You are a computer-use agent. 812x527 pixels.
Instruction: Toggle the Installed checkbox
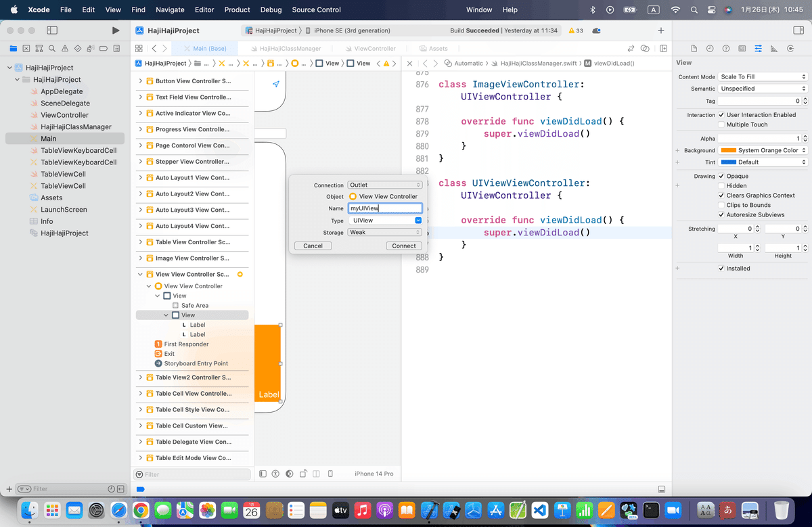[721, 269]
